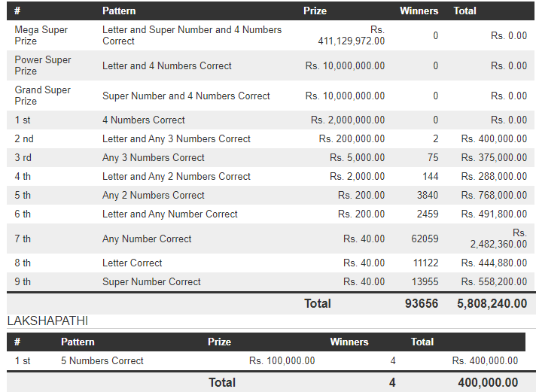Click the 'Super Number Correct' pattern cell

pyautogui.click(x=151, y=281)
